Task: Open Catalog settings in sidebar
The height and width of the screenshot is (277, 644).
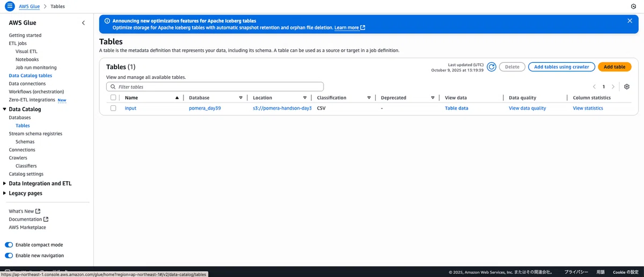Action: 26,174
